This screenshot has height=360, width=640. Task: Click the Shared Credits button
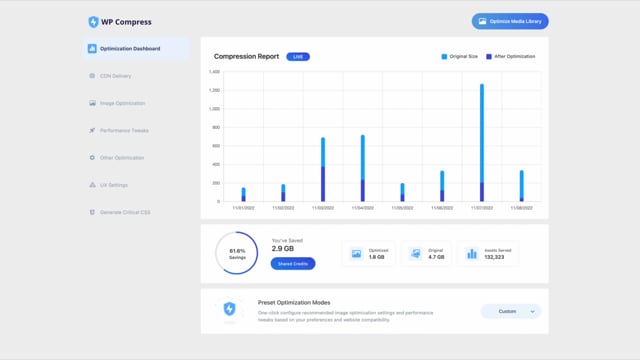[x=293, y=264]
